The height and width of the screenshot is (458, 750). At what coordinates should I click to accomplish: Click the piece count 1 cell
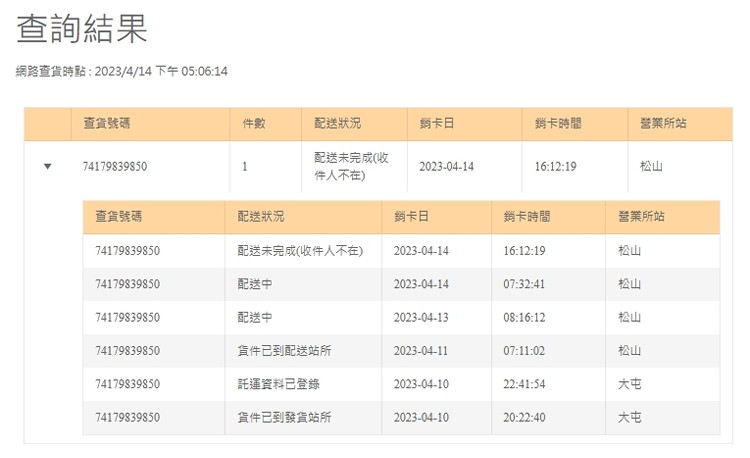tap(245, 166)
